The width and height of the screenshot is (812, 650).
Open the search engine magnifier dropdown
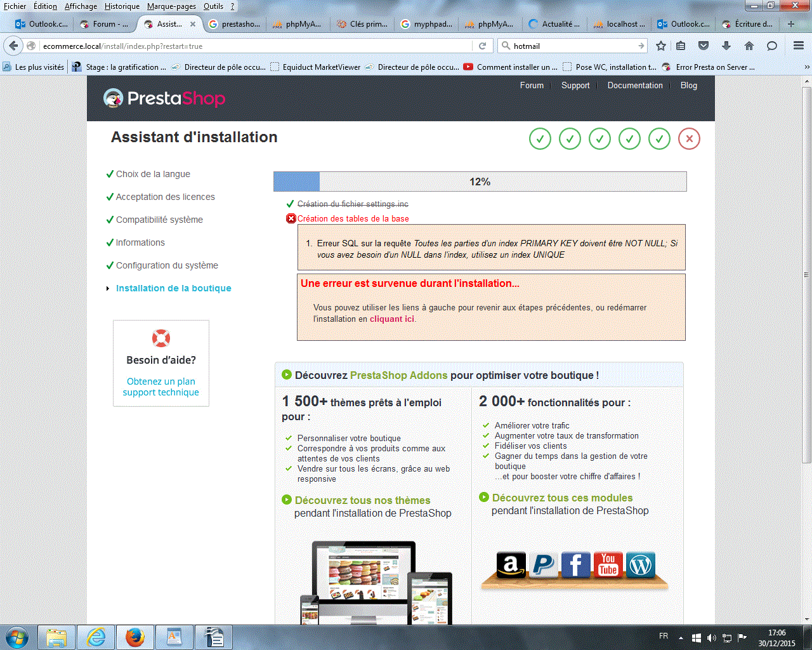click(506, 46)
